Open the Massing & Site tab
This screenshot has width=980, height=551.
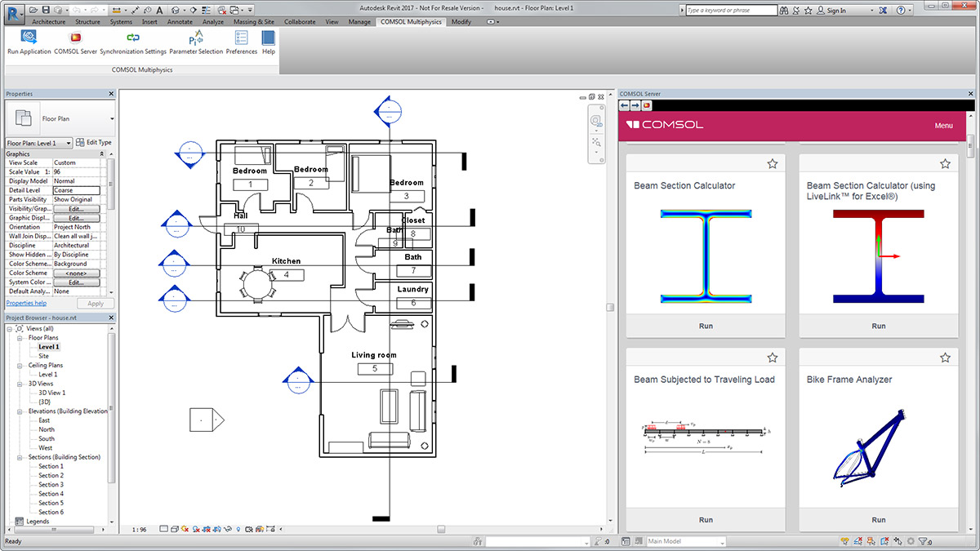click(x=254, y=22)
